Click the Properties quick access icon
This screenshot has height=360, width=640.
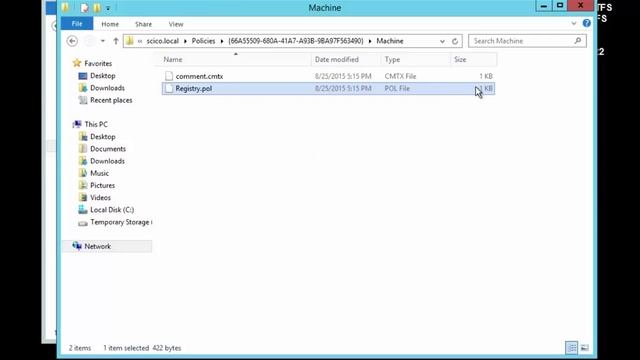click(x=84, y=8)
